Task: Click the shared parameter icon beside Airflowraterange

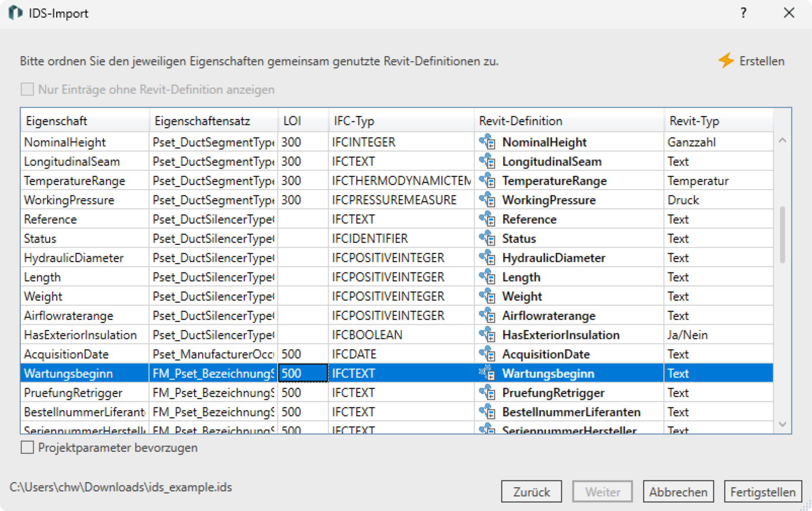Action: [487, 315]
